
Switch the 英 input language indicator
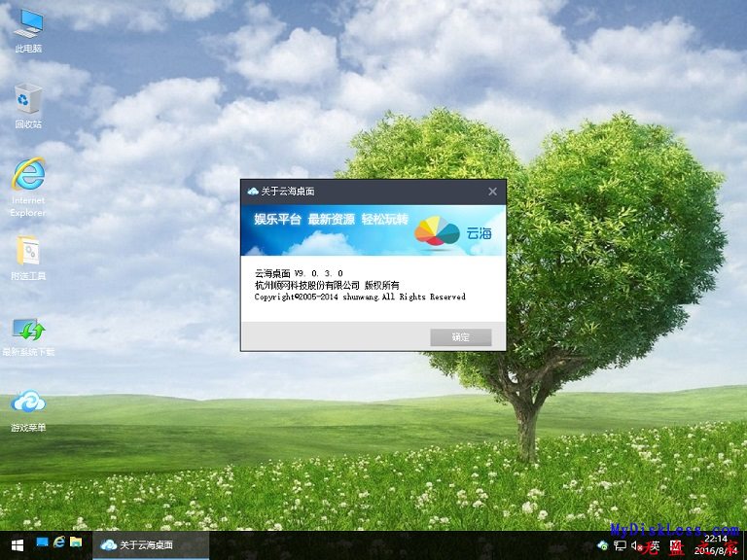(655, 545)
